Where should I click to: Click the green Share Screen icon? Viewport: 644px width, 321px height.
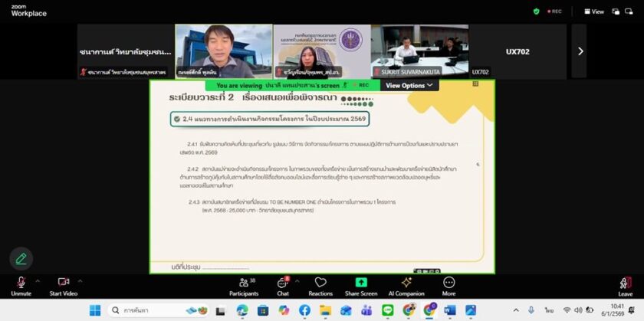[x=361, y=283]
